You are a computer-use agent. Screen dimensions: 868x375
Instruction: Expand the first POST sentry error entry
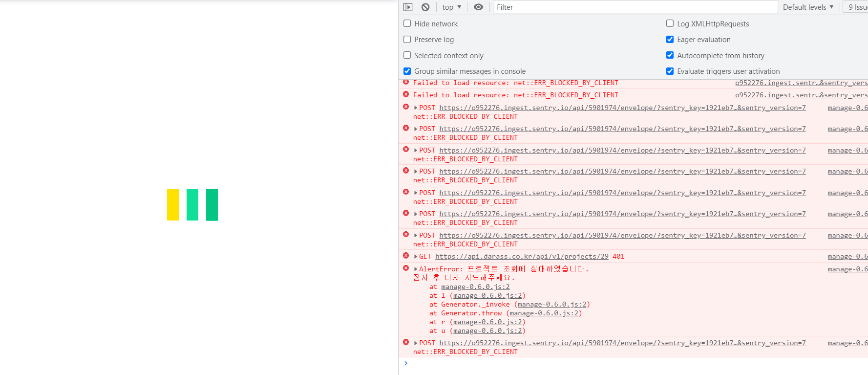coord(416,108)
